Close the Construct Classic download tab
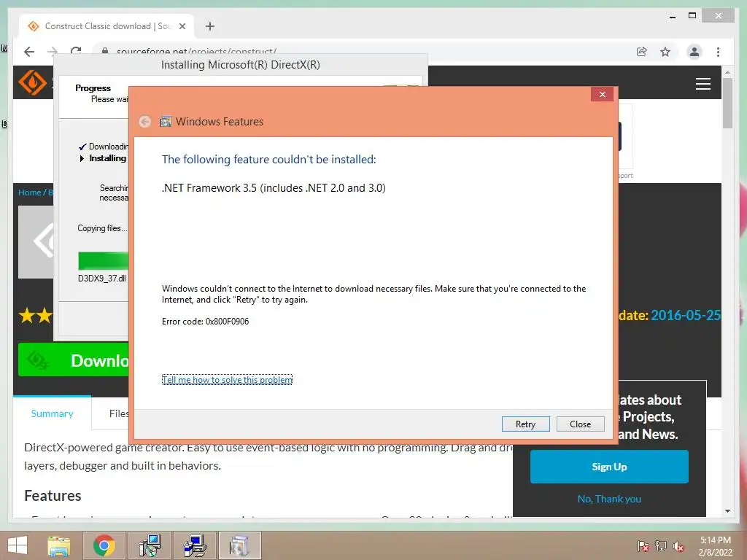The height and width of the screenshot is (560, 747). coord(182,26)
